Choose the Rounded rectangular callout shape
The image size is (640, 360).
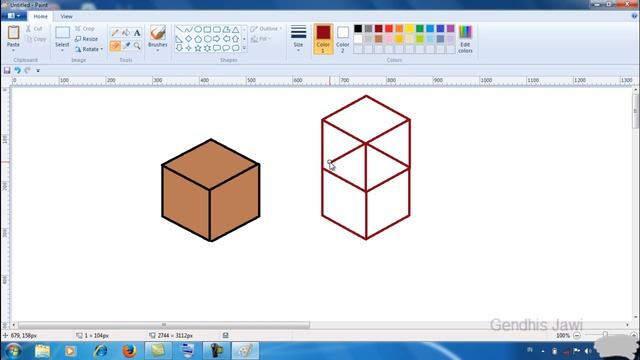(217, 48)
